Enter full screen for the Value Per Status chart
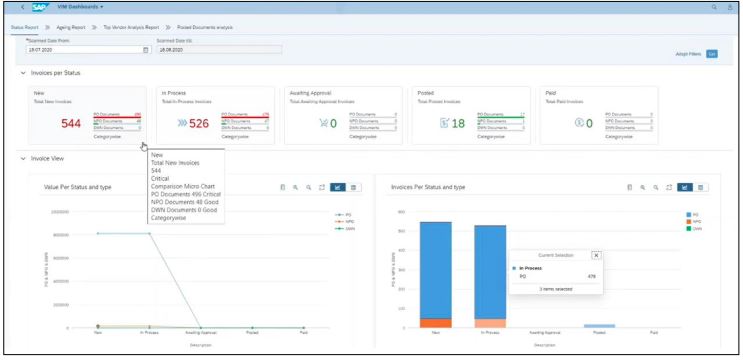The width and height of the screenshot is (743, 360). pyautogui.click(x=322, y=188)
